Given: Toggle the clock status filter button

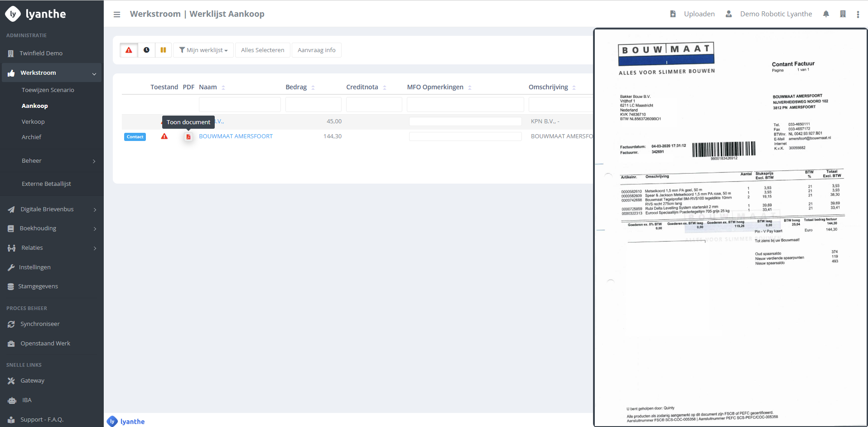Looking at the screenshot, I should (146, 50).
